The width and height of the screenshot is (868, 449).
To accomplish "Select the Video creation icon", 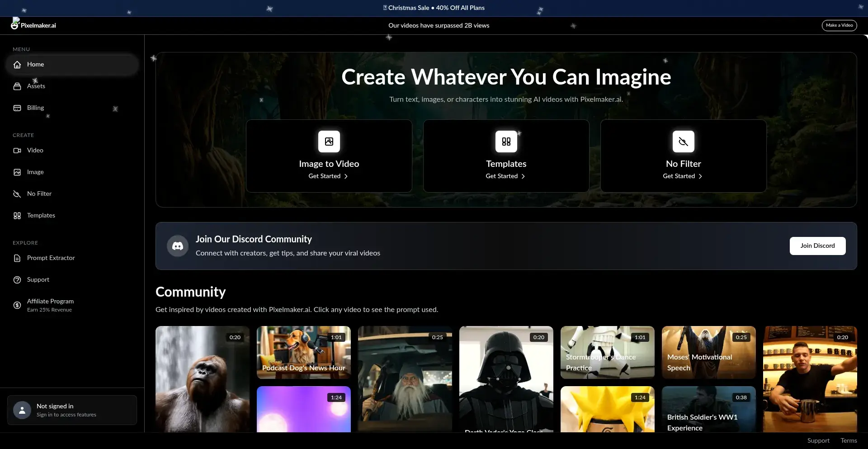I will coord(17,150).
